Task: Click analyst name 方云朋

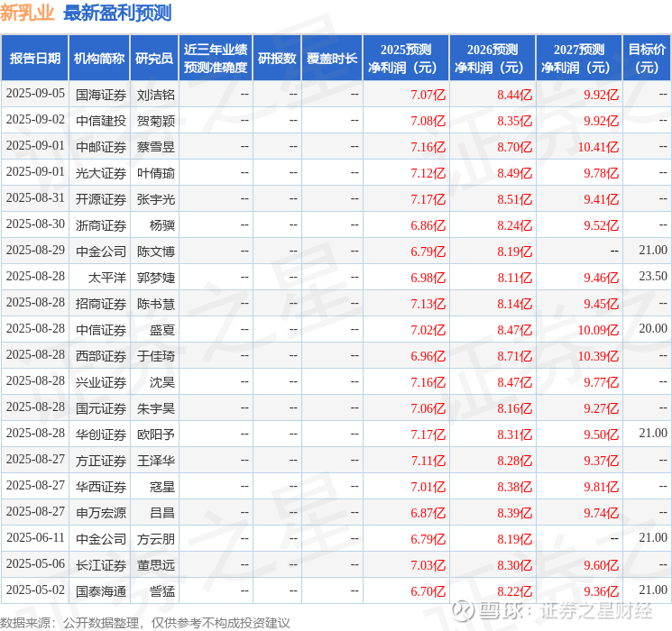Action: click(x=156, y=539)
